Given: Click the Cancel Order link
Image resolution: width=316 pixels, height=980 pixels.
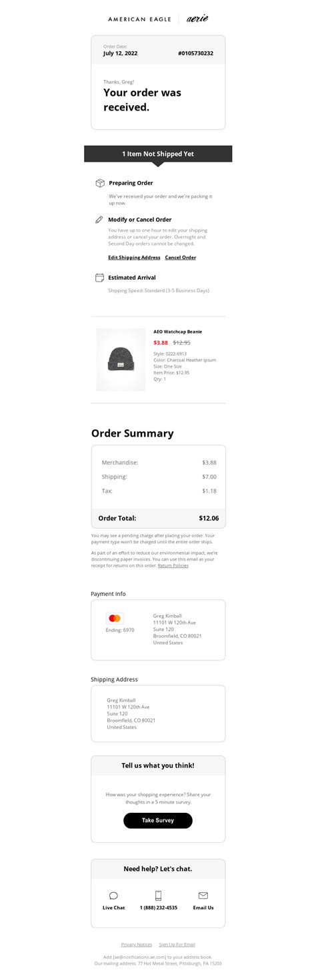Looking at the screenshot, I should (x=181, y=258).
